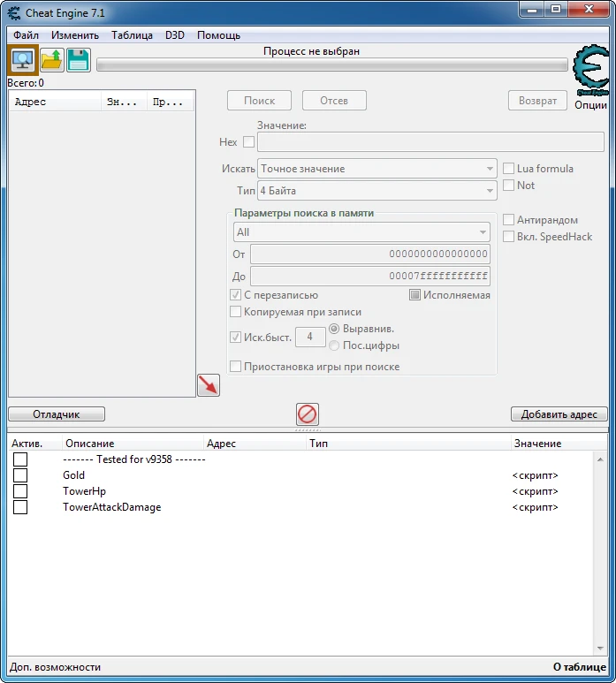
Task: Click the Зн... results column header
Action: (124, 102)
